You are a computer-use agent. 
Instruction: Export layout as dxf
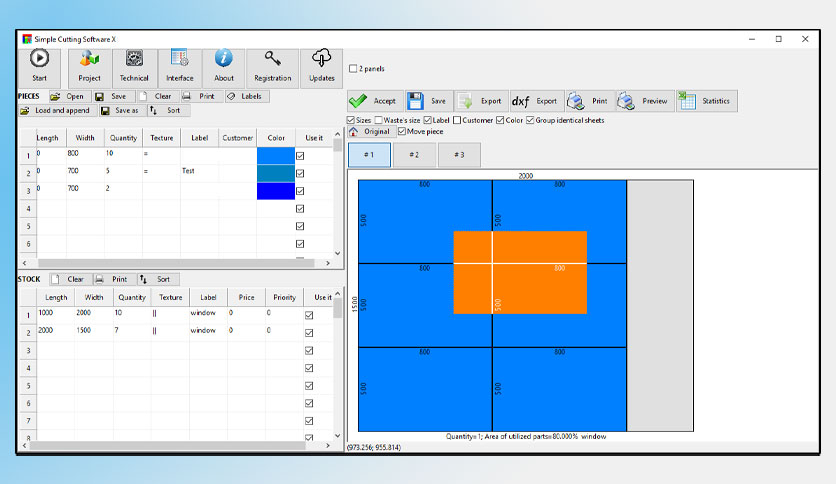[536, 101]
